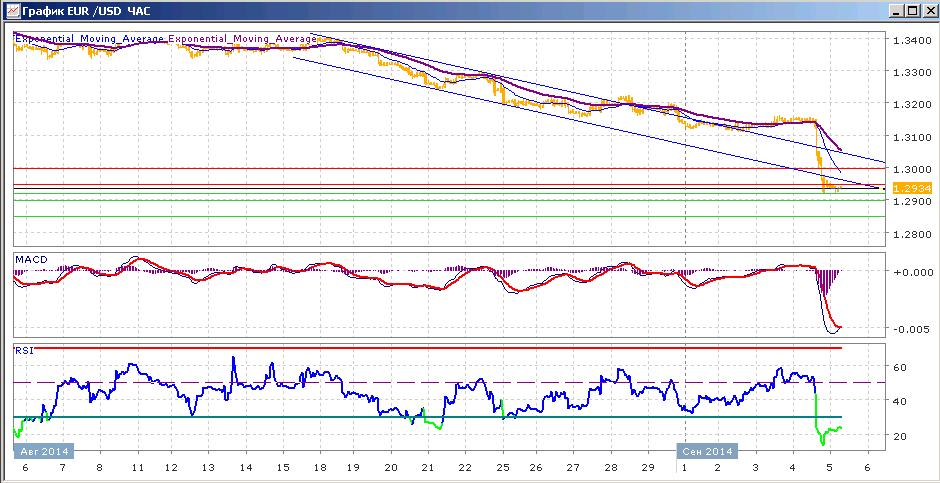The image size is (940, 483).
Task: Click MACD axis value -0.005
Action: pyautogui.click(x=911, y=328)
